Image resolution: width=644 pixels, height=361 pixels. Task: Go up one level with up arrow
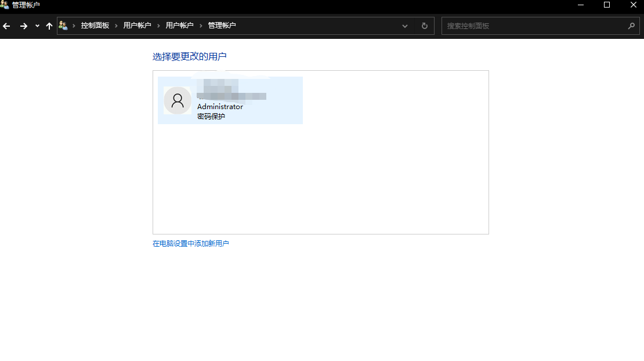coord(49,26)
